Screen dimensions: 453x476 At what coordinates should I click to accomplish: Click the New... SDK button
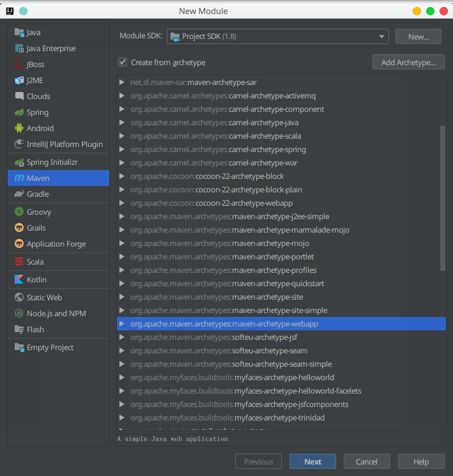pos(418,36)
